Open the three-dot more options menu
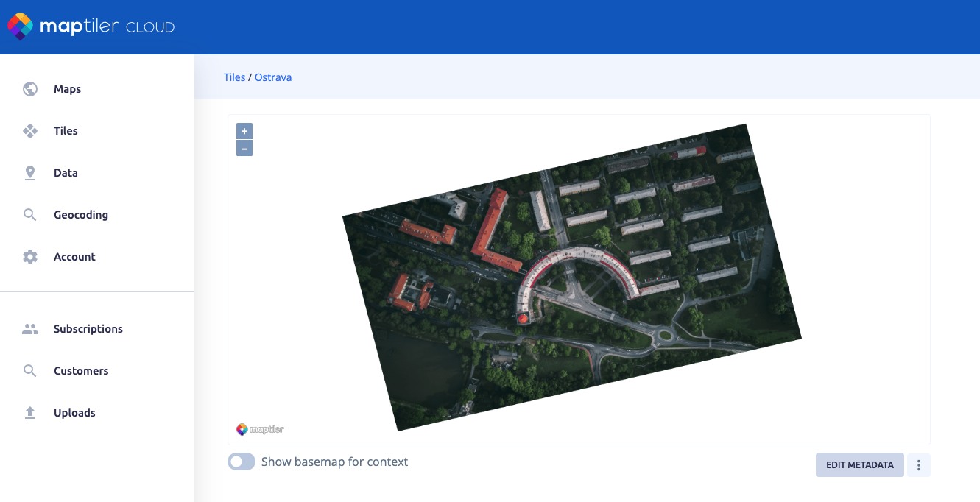The image size is (980, 502). [919, 465]
